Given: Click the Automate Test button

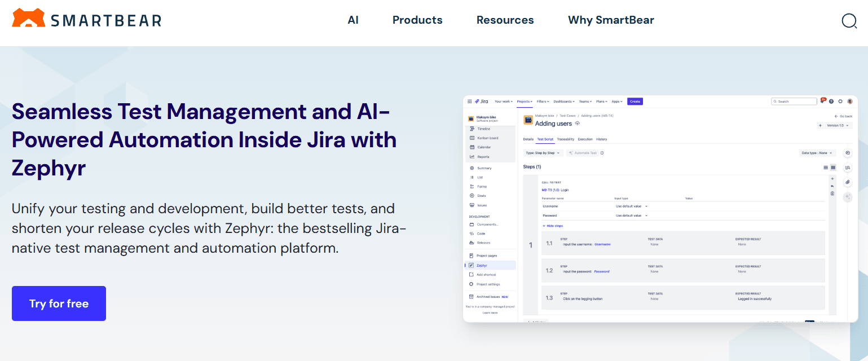Looking at the screenshot, I should (582, 153).
